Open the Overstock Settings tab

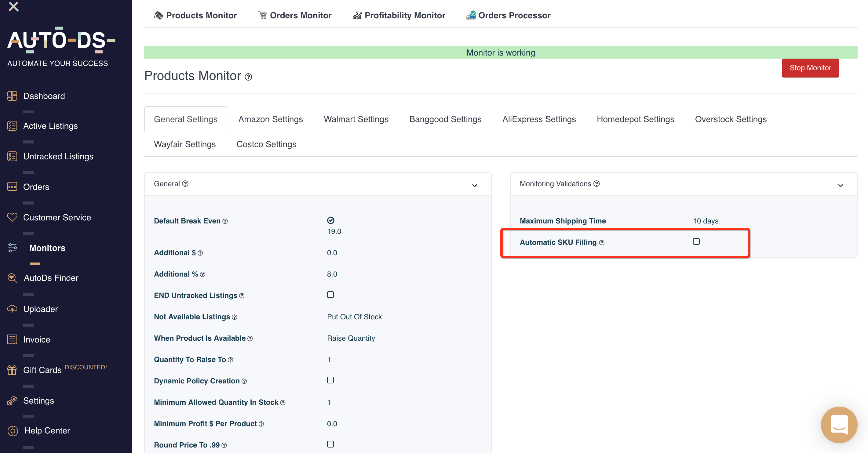pos(731,119)
